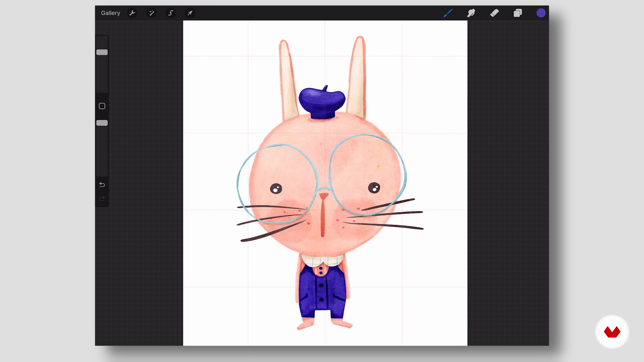The width and height of the screenshot is (644, 362).
Task: Open the Gallery view
Action: [111, 13]
